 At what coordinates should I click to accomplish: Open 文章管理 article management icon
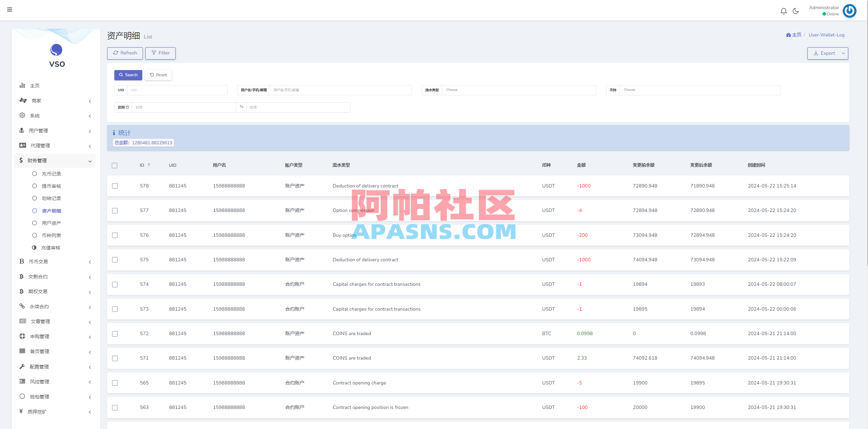coord(22,321)
